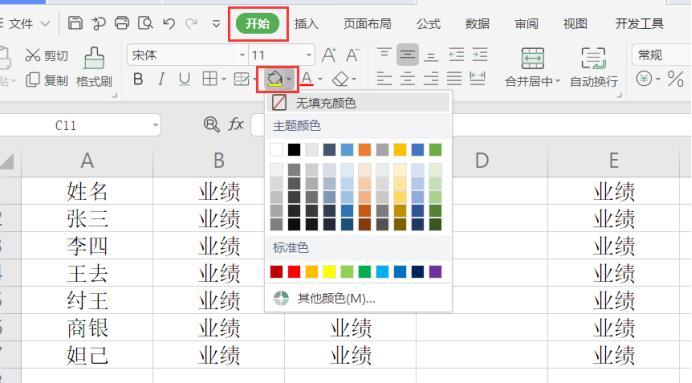The height and width of the screenshot is (383, 692).
Task: Expand the cell name box C11 dropdown
Action: pos(155,125)
